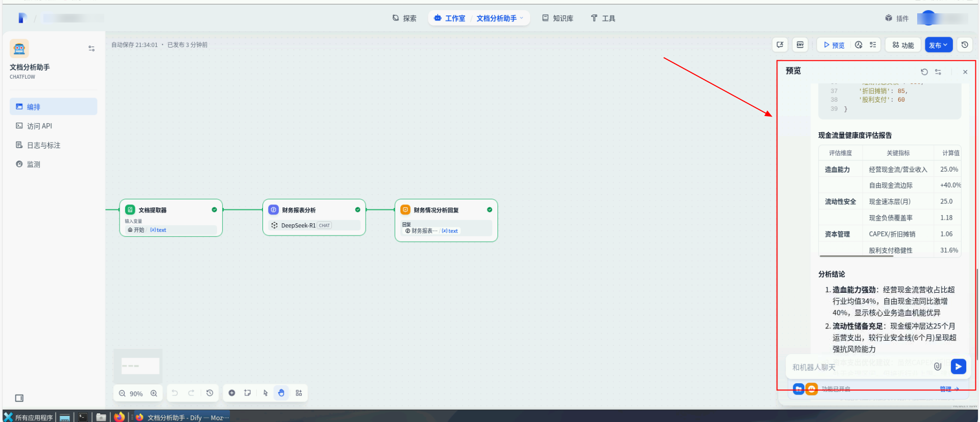Viewport: 980px width, 422px height.
Task: Click the 财务情况分析回复 orange node icon
Action: (x=405, y=209)
